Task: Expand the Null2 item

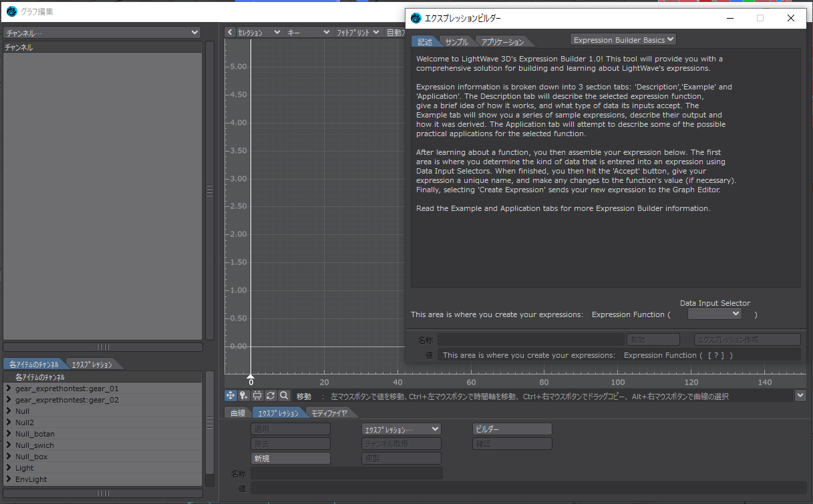Action: [9, 423]
